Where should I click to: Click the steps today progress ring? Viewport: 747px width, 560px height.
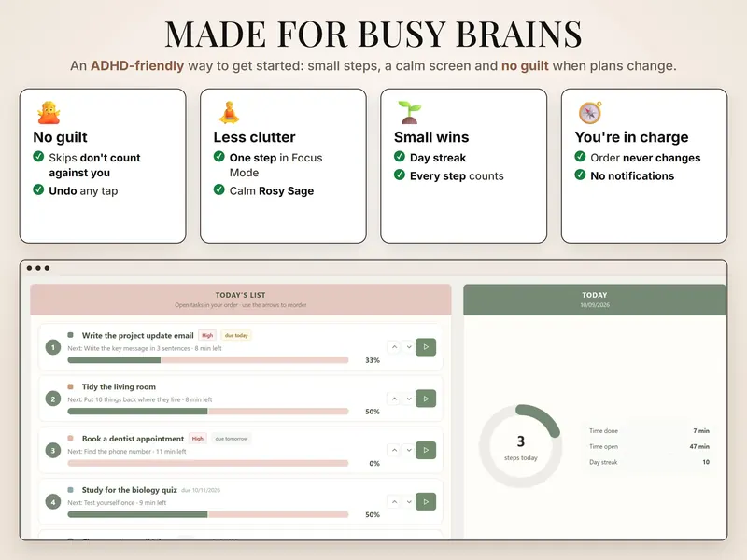tap(520, 446)
